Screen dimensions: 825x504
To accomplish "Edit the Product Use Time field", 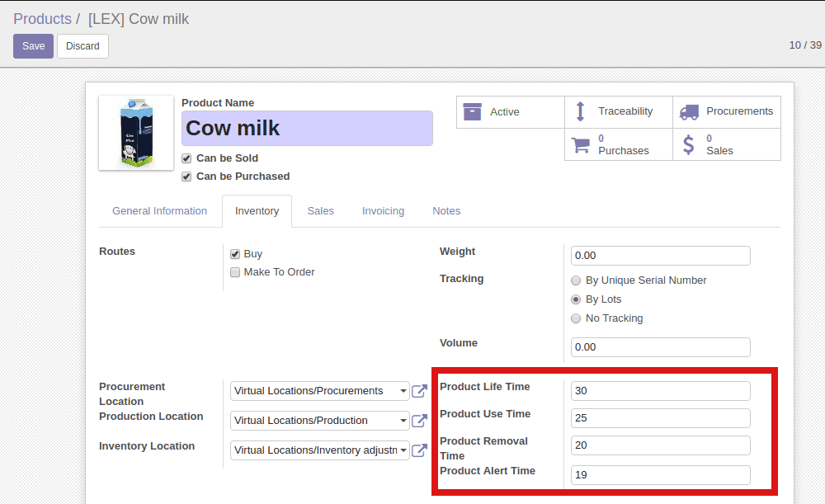I will tap(660, 418).
